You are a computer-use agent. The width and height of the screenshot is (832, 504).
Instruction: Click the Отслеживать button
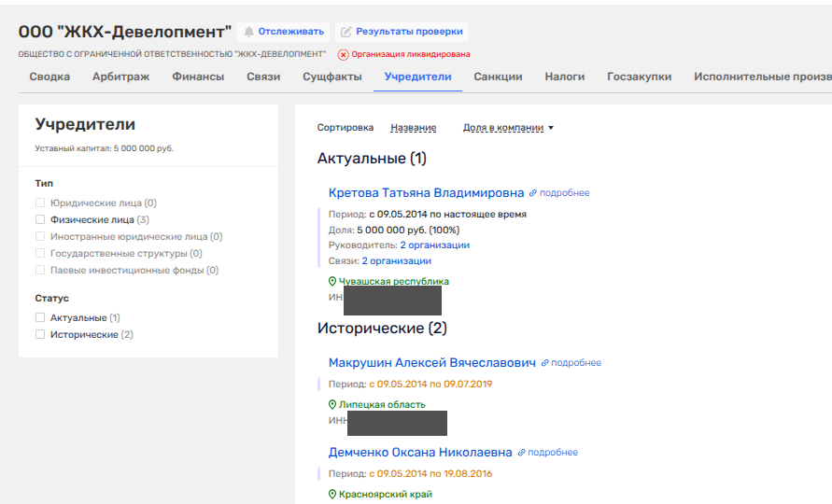pyautogui.click(x=283, y=32)
